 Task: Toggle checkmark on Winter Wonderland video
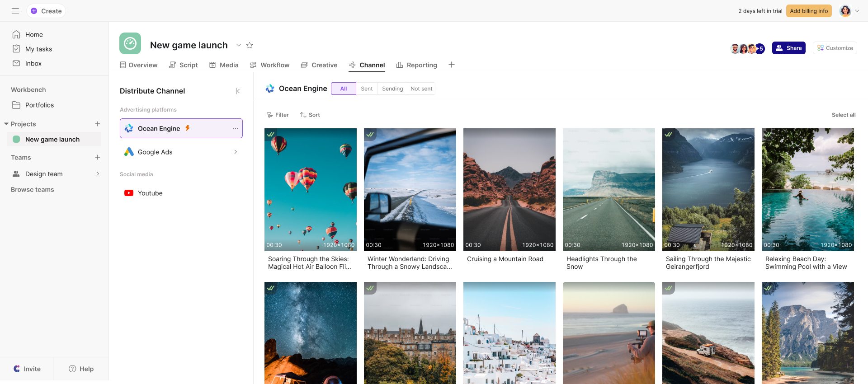[370, 134]
